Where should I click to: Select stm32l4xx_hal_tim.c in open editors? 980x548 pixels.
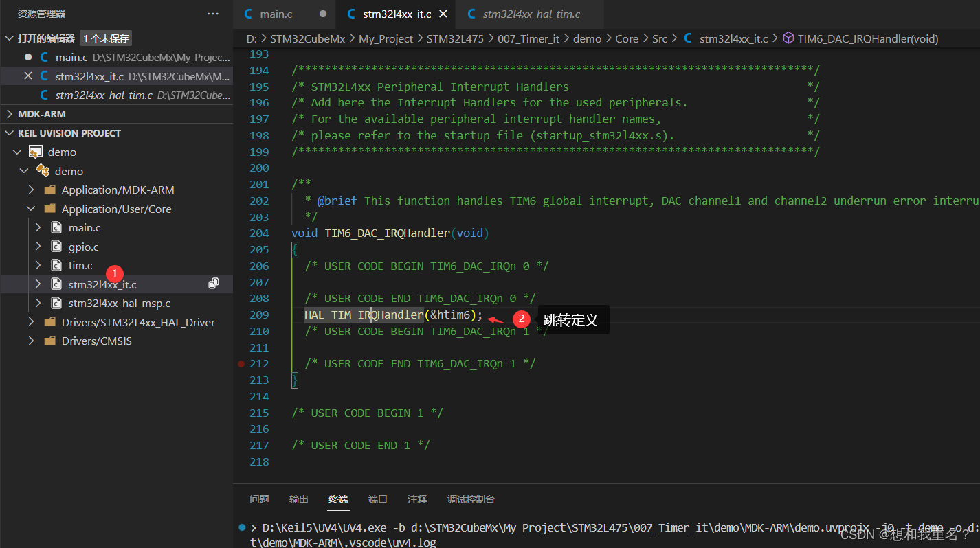click(x=116, y=95)
